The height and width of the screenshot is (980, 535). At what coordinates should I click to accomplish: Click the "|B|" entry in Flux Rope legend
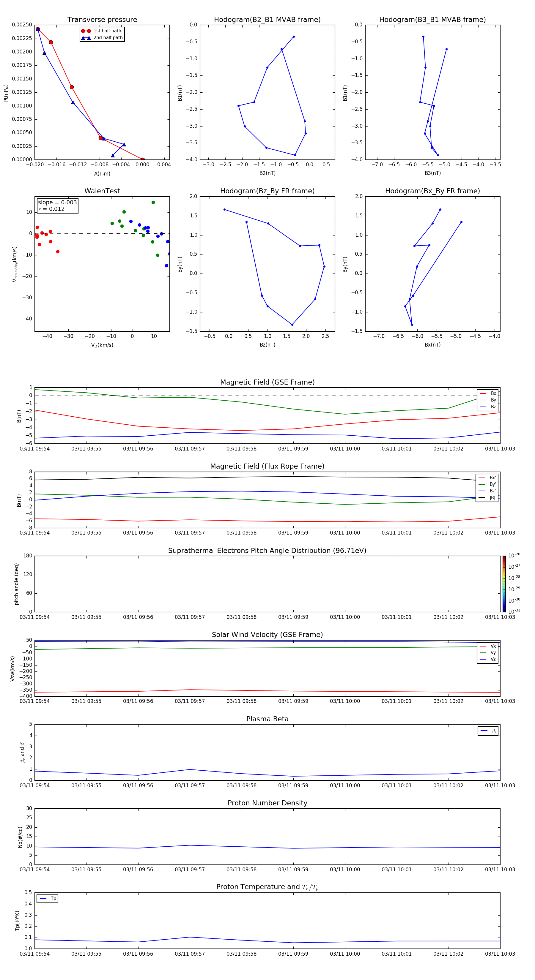coord(487,498)
